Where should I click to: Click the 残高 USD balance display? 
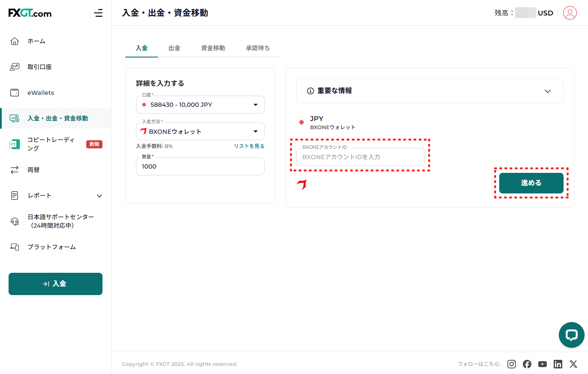[524, 13]
